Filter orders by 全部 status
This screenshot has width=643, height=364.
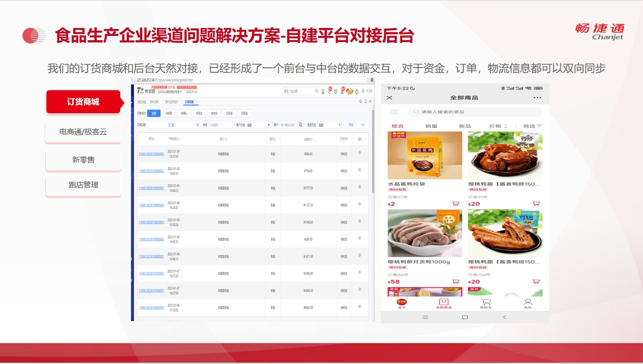click(154, 113)
